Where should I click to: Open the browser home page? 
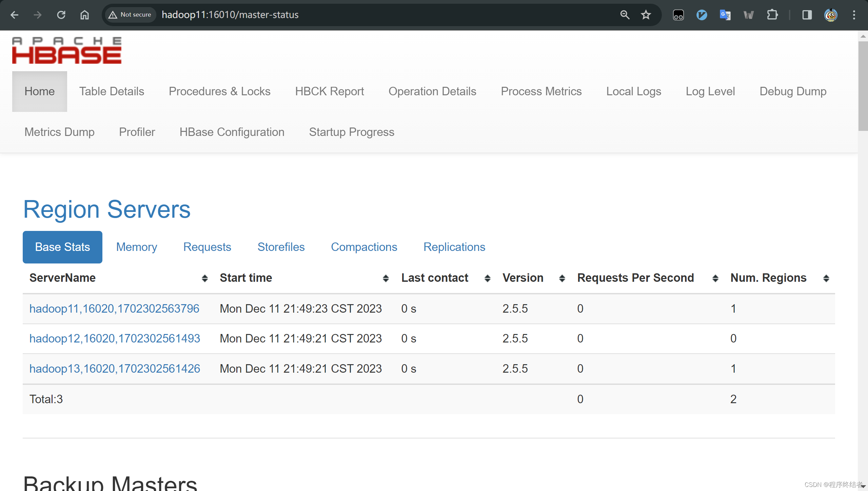tap(84, 15)
